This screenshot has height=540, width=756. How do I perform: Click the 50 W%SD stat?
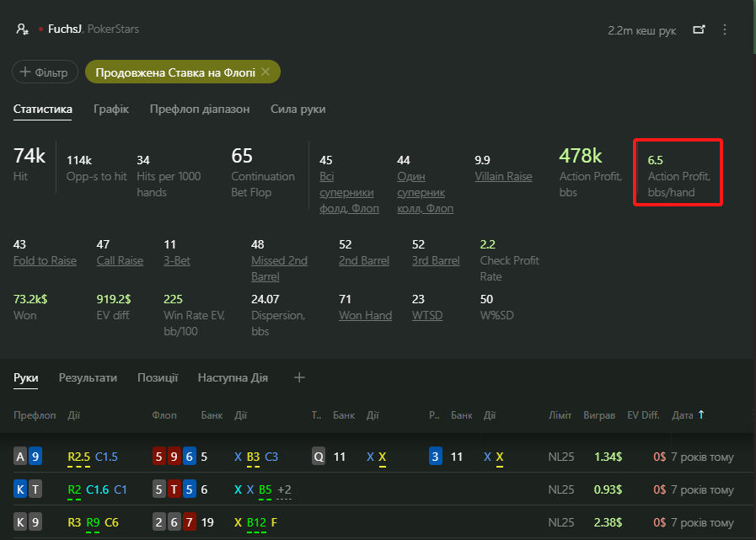[496, 307]
